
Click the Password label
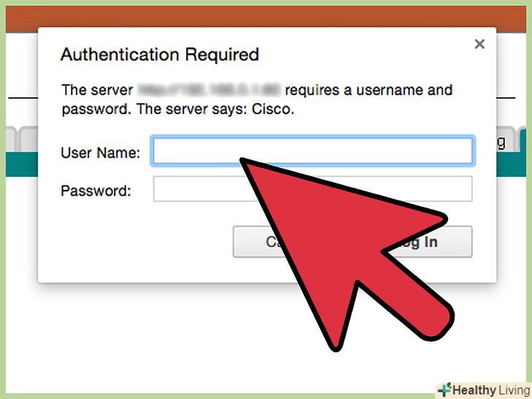pos(96,191)
